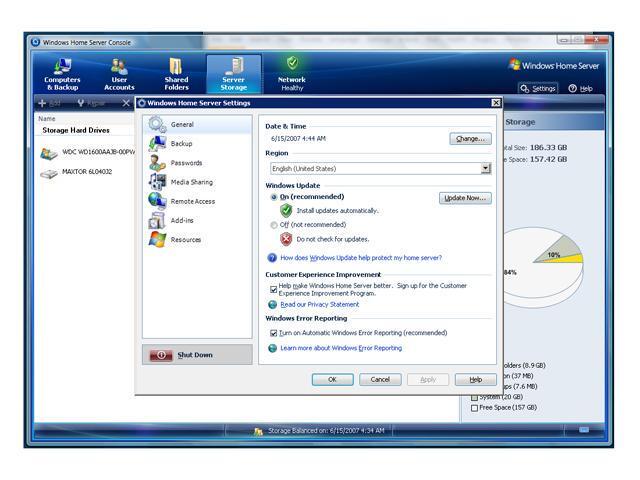Click the Storage Hard Drives group heading
Viewport: 640px width, 480px height.
(76, 131)
